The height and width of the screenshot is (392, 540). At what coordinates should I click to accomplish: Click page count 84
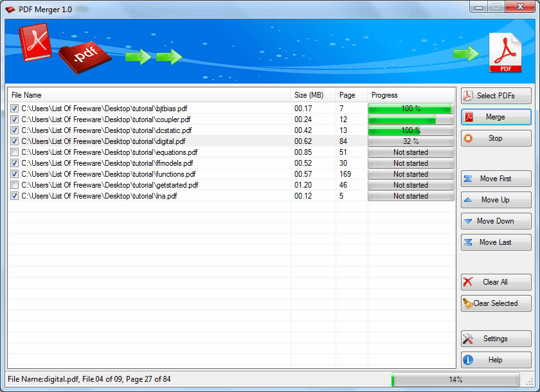pyautogui.click(x=343, y=141)
